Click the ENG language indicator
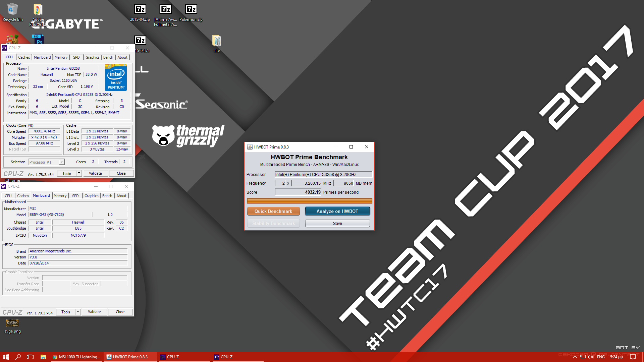This screenshot has width=644, height=362. pos(601,357)
